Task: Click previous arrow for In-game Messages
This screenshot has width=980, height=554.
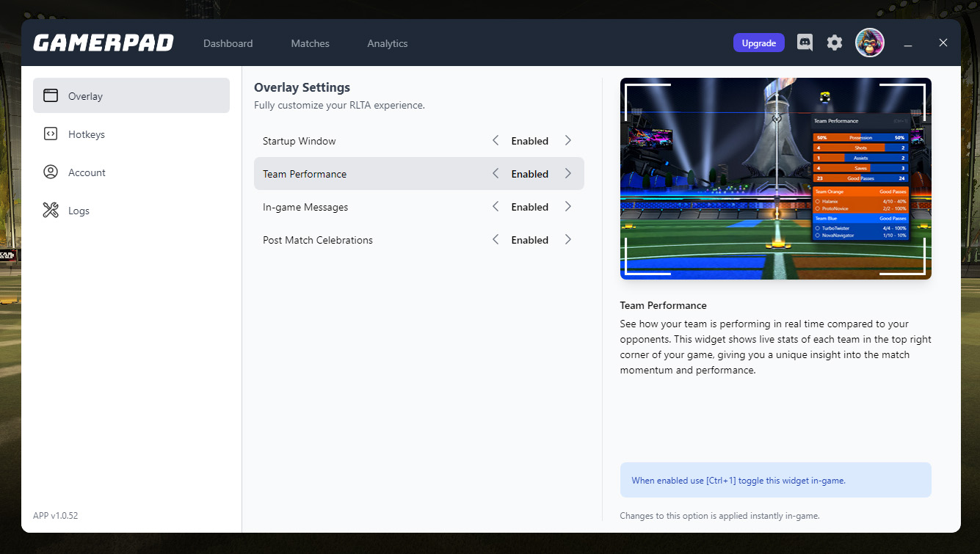Action: (496, 206)
